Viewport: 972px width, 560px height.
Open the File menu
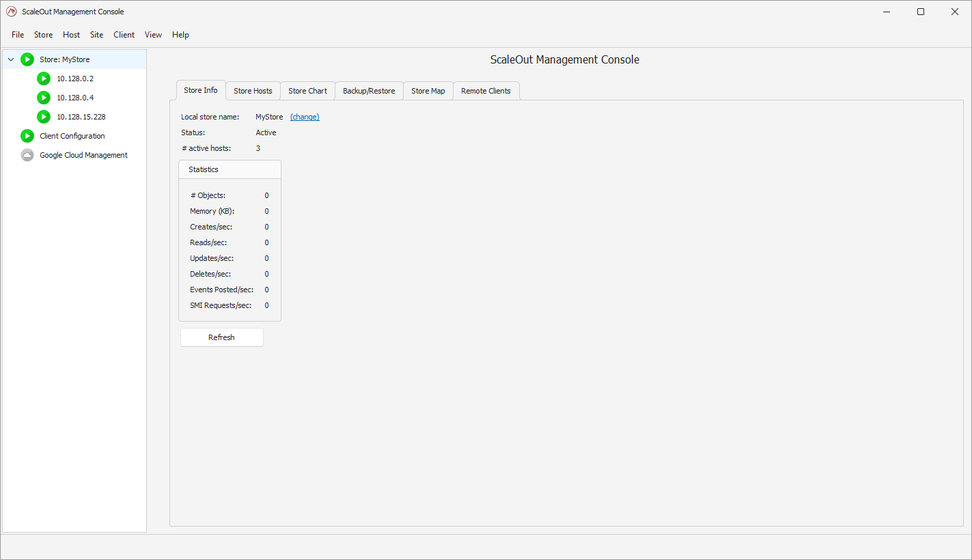click(18, 35)
